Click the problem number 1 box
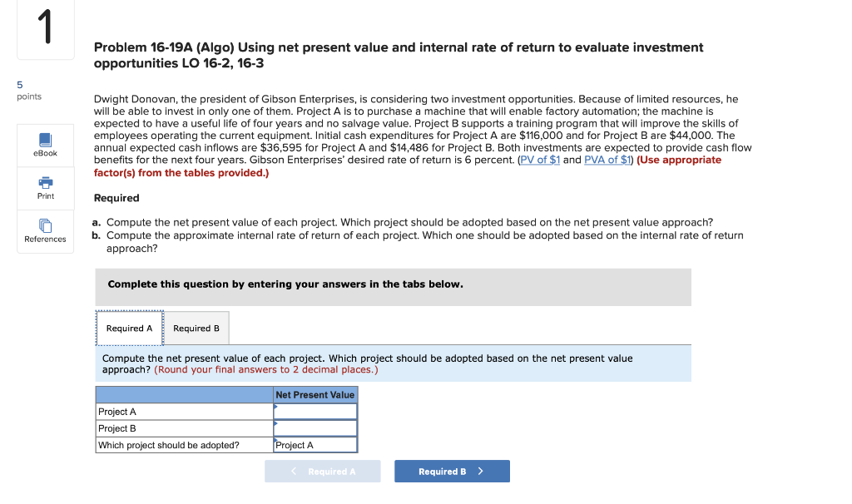This screenshot has height=504, width=852. [x=45, y=30]
